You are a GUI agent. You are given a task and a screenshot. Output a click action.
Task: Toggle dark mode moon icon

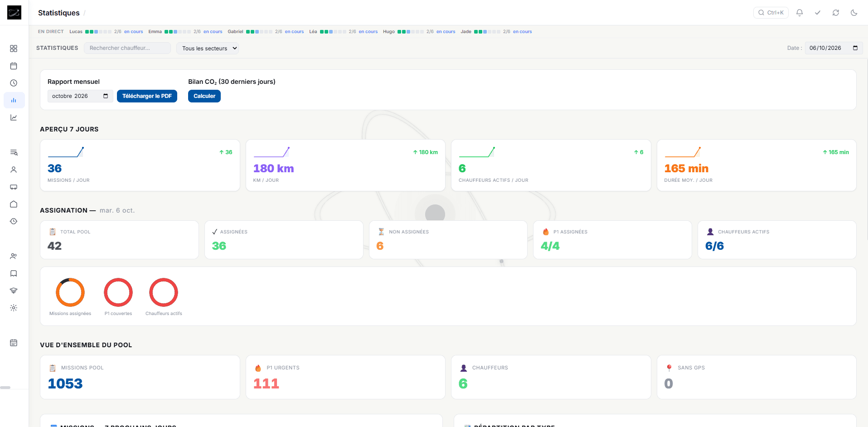(x=854, y=13)
